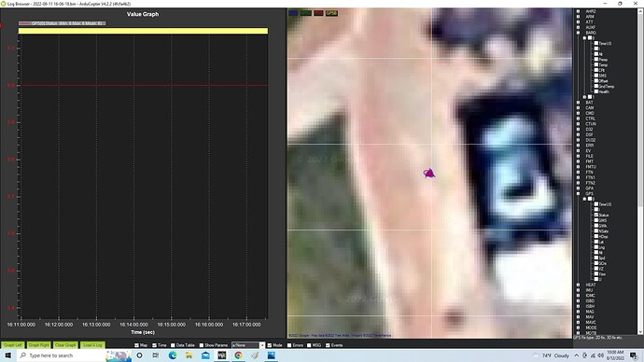Switch to the Mission Planner taskbar icon
Image resolution: width=644 pixels, height=362 pixels.
222,355
